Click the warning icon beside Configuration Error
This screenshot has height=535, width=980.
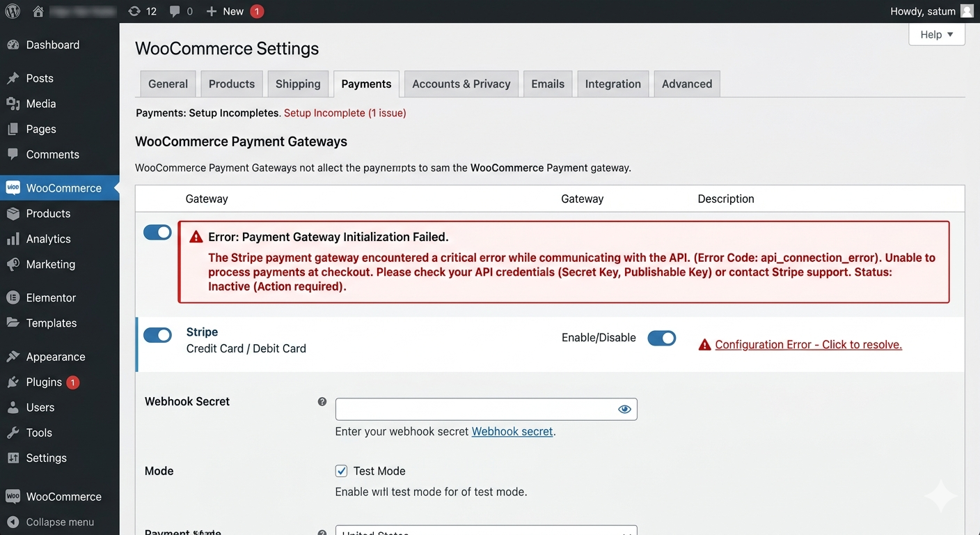tap(704, 345)
